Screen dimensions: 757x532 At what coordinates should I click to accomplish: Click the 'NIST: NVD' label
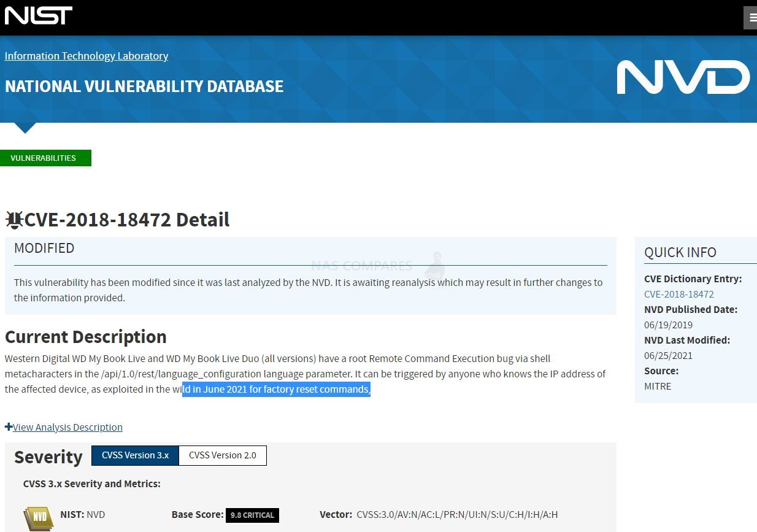click(83, 514)
